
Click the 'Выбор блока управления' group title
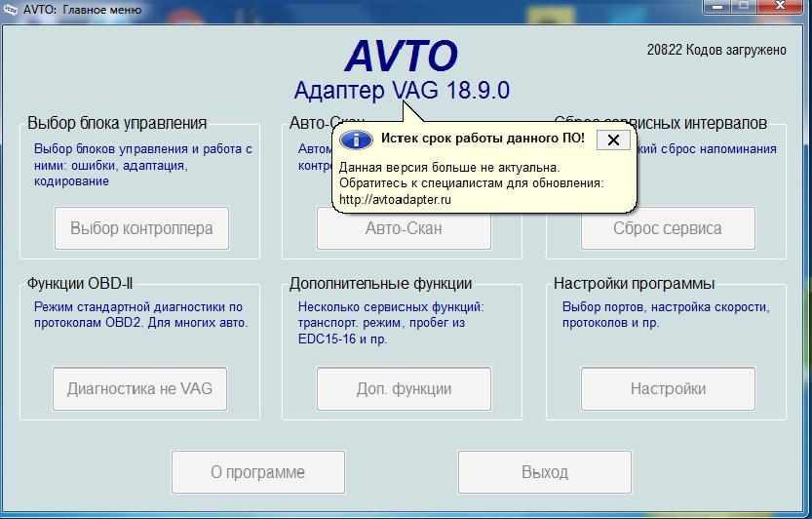117,123
